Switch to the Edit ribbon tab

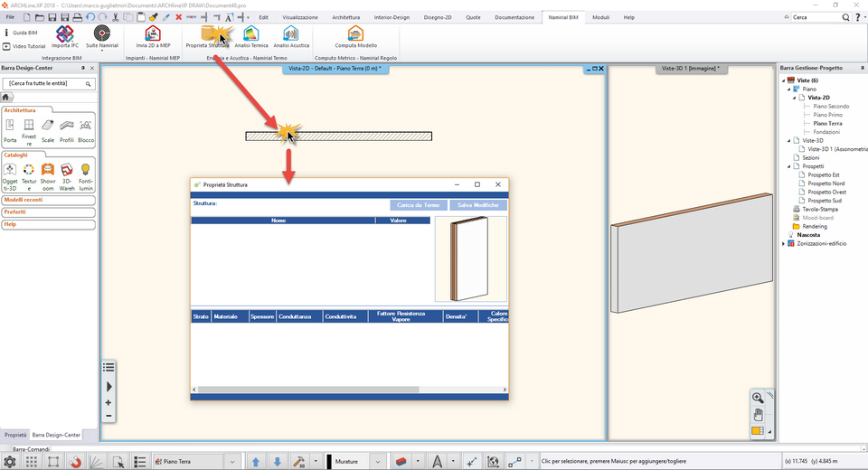click(263, 17)
